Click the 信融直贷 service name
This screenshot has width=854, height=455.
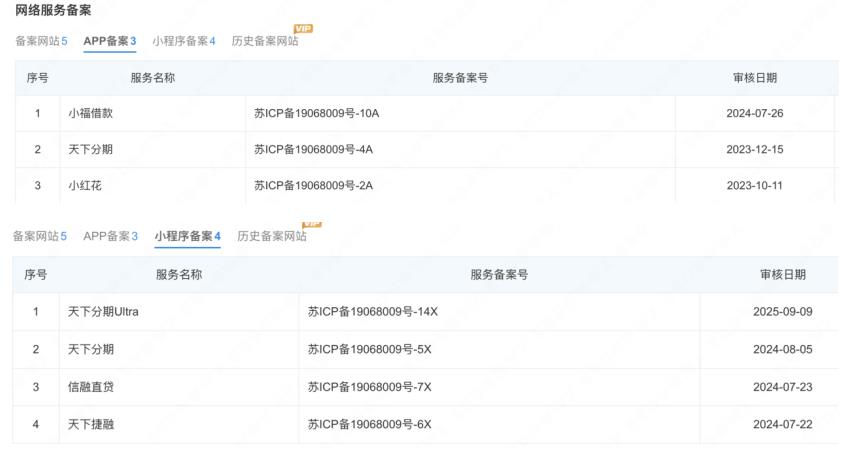tap(90, 387)
